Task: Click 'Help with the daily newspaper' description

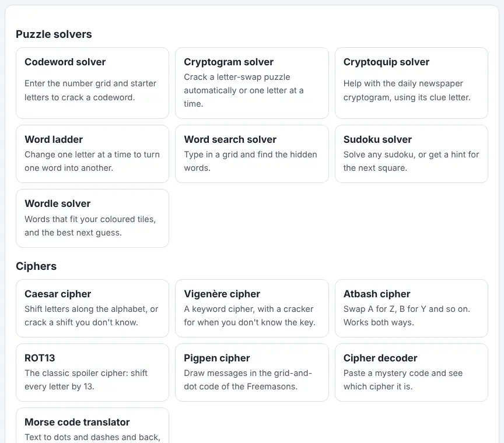Action: pyautogui.click(x=403, y=83)
